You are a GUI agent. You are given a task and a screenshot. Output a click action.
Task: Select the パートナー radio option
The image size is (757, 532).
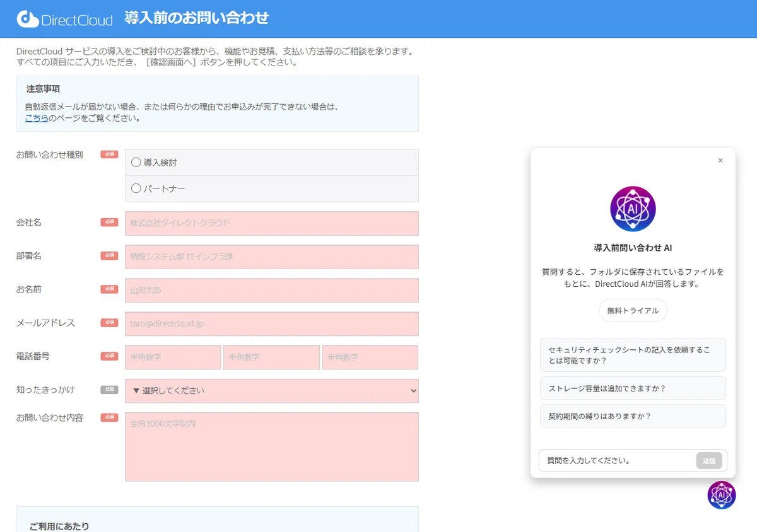(136, 188)
